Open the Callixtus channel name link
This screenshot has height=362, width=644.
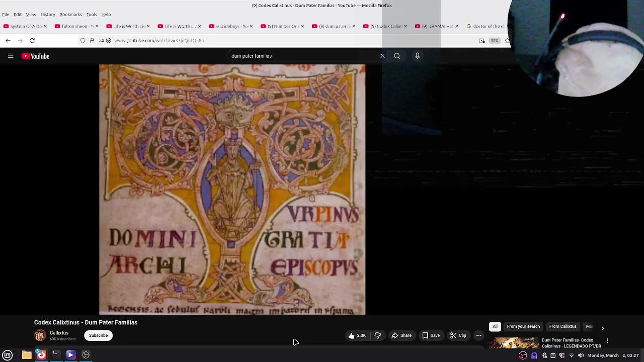tap(59, 333)
